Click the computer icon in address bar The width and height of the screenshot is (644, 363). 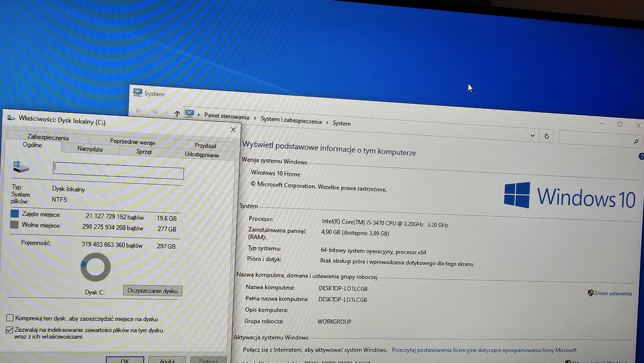click(x=190, y=114)
